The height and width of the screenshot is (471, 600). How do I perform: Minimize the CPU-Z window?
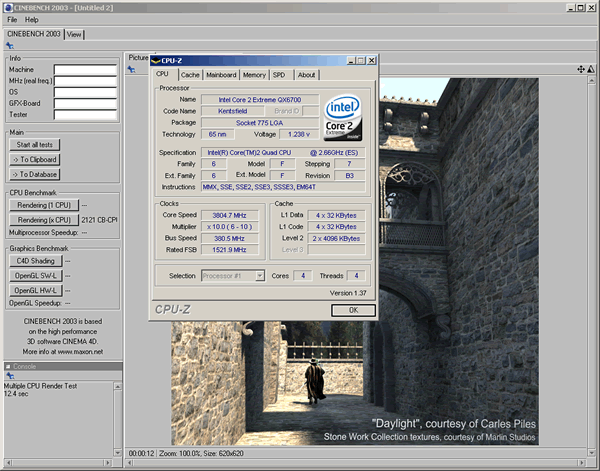pos(351,60)
